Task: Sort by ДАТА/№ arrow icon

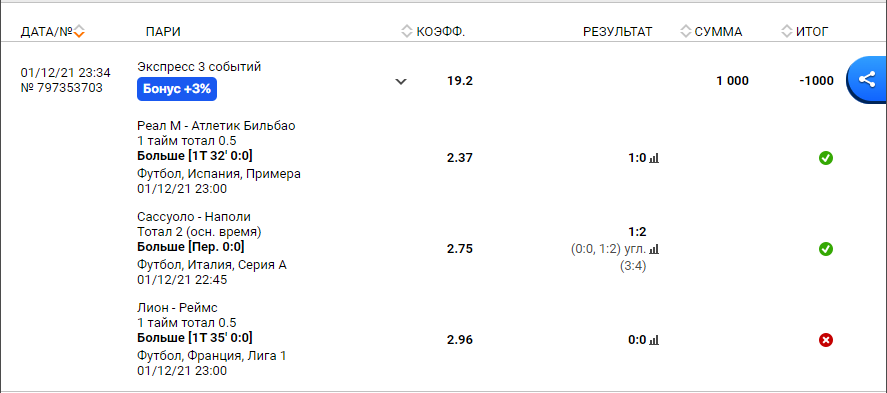Action: [79, 32]
